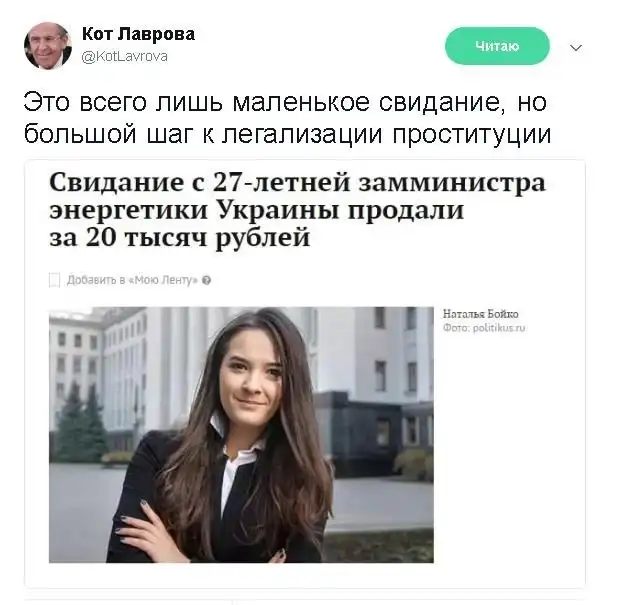View the photo of woman with crossed arms
Screen dimensions: 619x605
point(241,435)
